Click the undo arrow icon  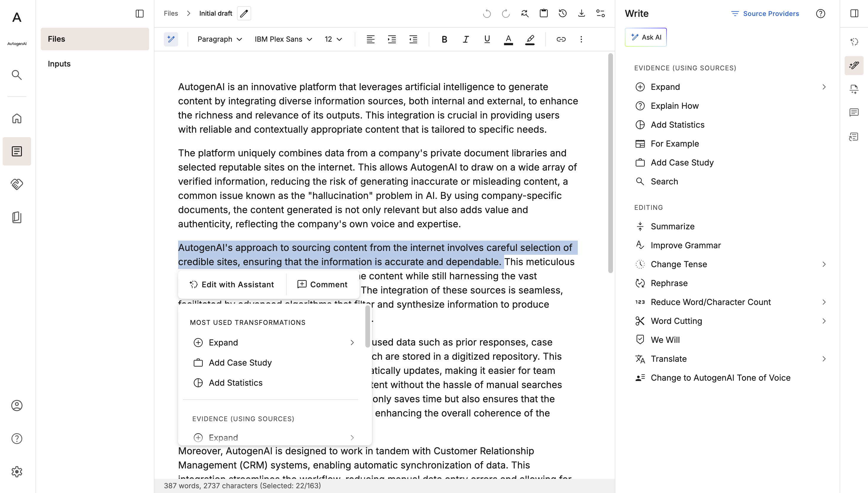tap(487, 14)
